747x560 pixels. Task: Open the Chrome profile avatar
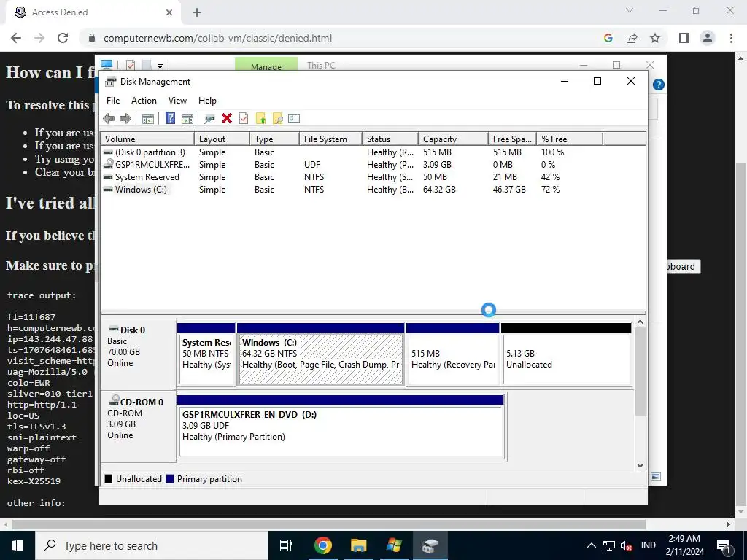point(708,38)
